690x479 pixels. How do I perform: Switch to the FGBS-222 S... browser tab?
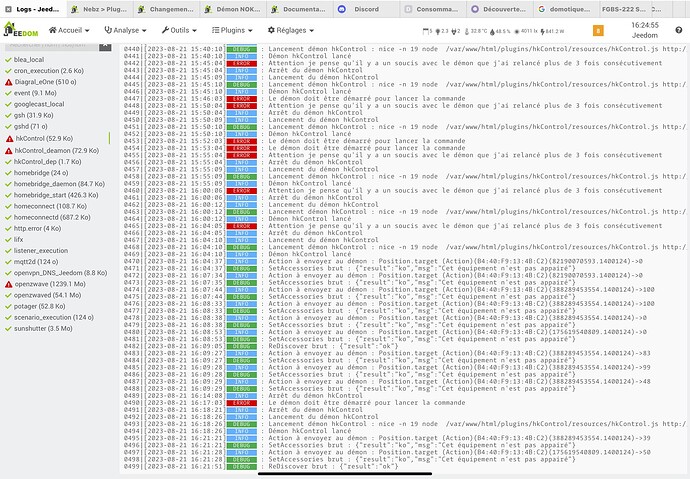click(x=624, y=9)
